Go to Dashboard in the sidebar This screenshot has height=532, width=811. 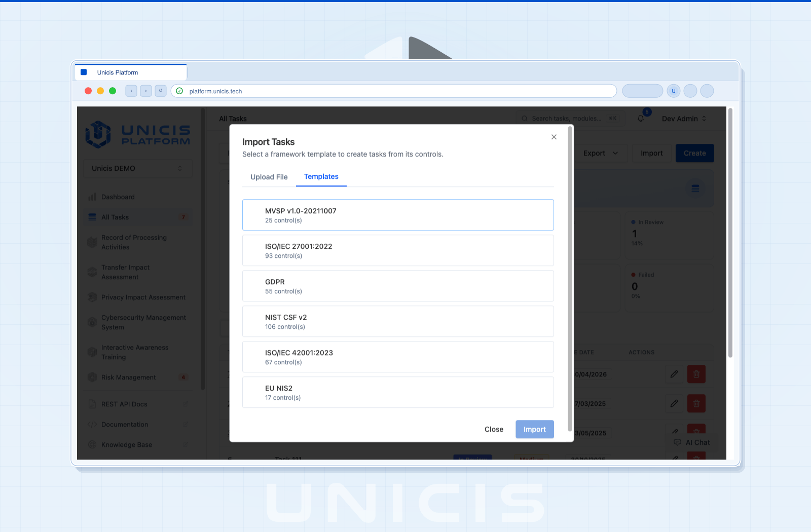(x=138, y=197)
